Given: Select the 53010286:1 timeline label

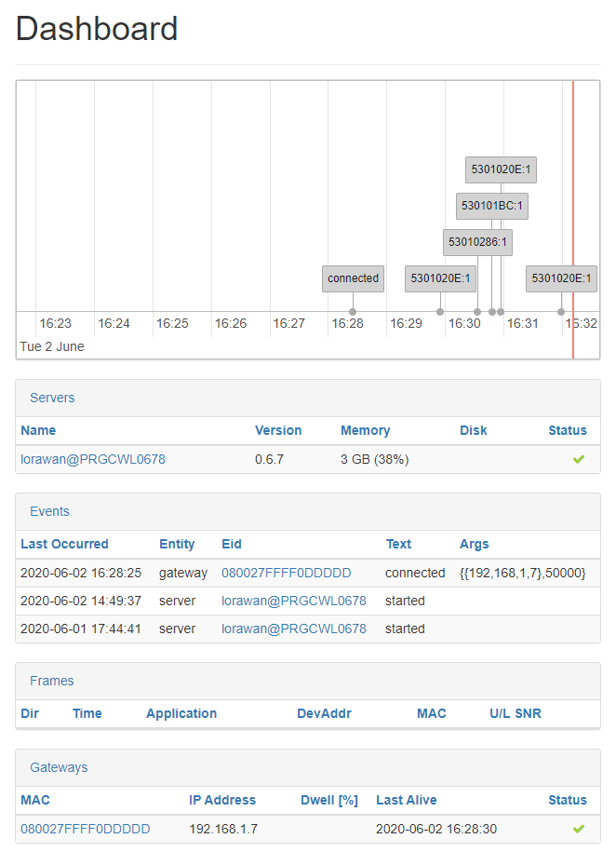Looking at the screenshot, I should pos(477,242).
